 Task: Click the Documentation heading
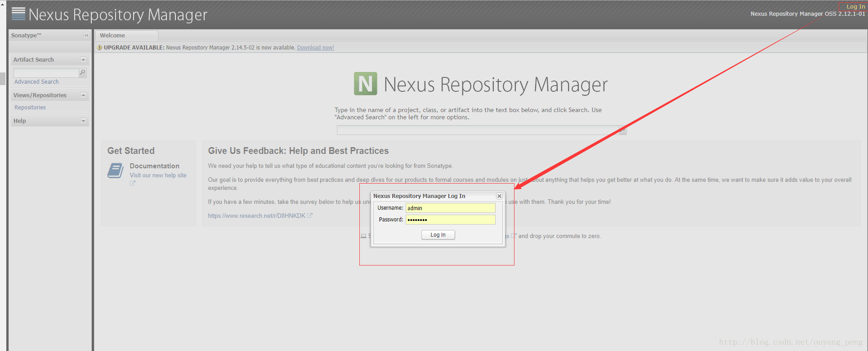tap(155, 166)
